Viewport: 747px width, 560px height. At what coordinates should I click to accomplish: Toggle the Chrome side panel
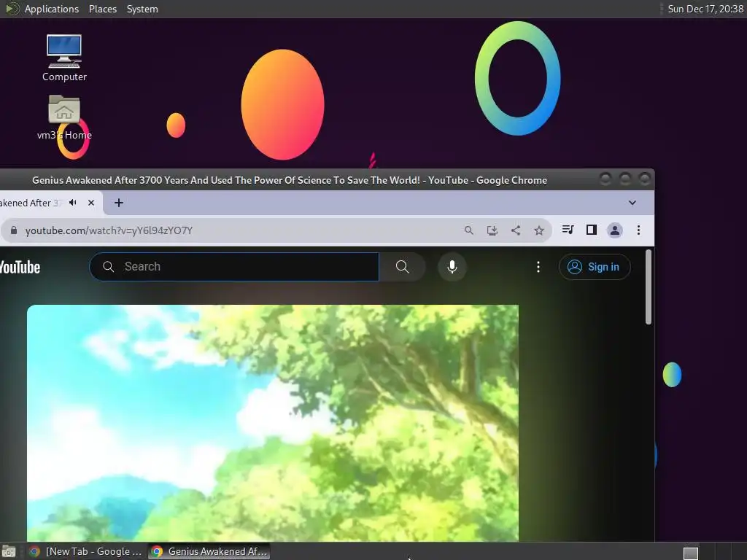[x=591, y=230]
